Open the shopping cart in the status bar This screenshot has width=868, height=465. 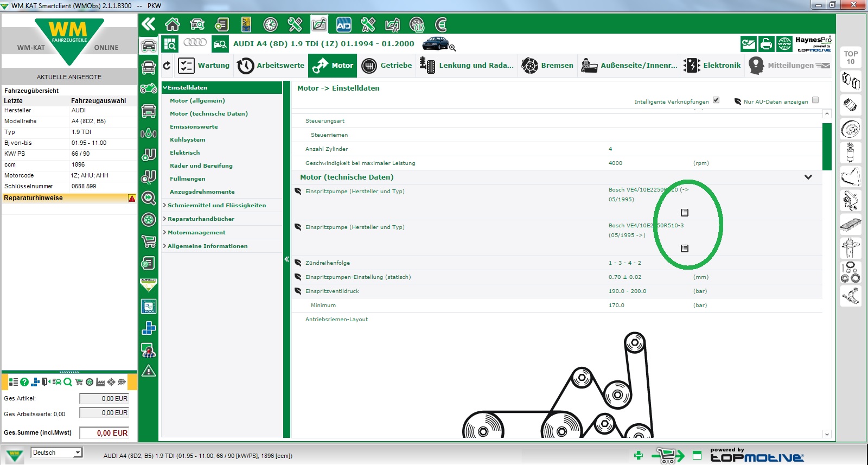click(x=668, y=455)
